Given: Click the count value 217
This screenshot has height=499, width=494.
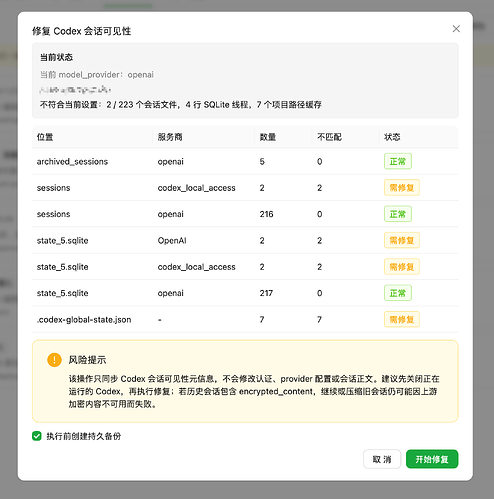Looking at the screenshot, I should click(x=266, y=293).
